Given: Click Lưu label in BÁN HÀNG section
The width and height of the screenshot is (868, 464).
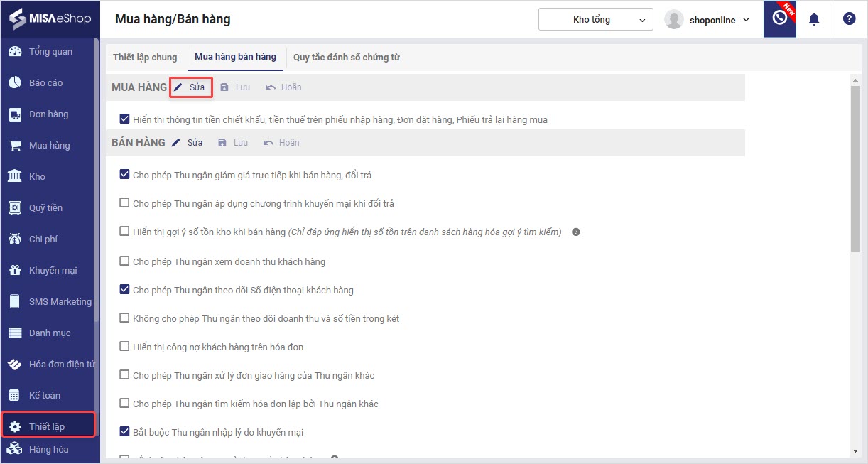Looking at the screenshot, I should 242,143.
